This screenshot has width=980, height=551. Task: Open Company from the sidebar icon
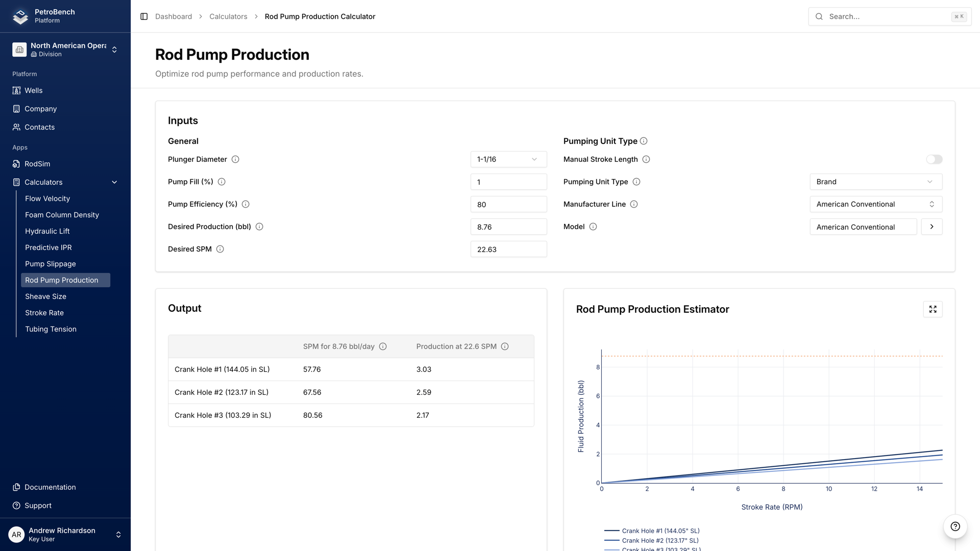point(16,109)
